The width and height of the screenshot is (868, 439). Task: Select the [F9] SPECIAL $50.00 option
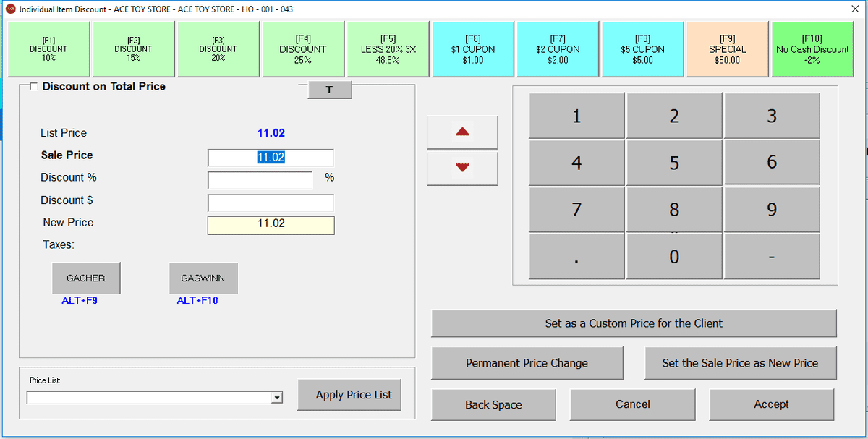coord(727,49)
